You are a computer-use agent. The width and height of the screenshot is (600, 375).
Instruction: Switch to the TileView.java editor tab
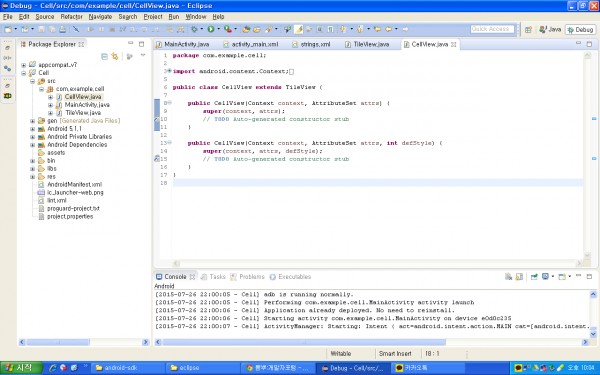coord(367,44)
